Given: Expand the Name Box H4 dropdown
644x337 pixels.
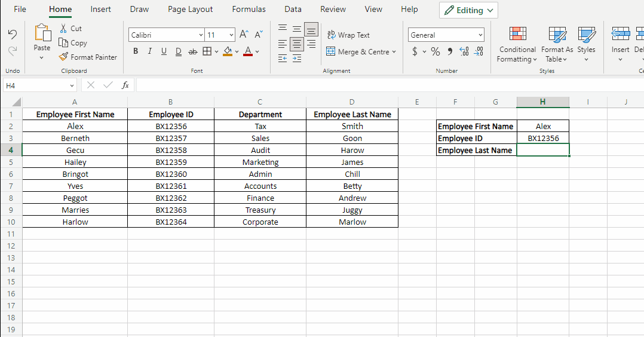Looking at the screenshot, I should tap(72, 85).
